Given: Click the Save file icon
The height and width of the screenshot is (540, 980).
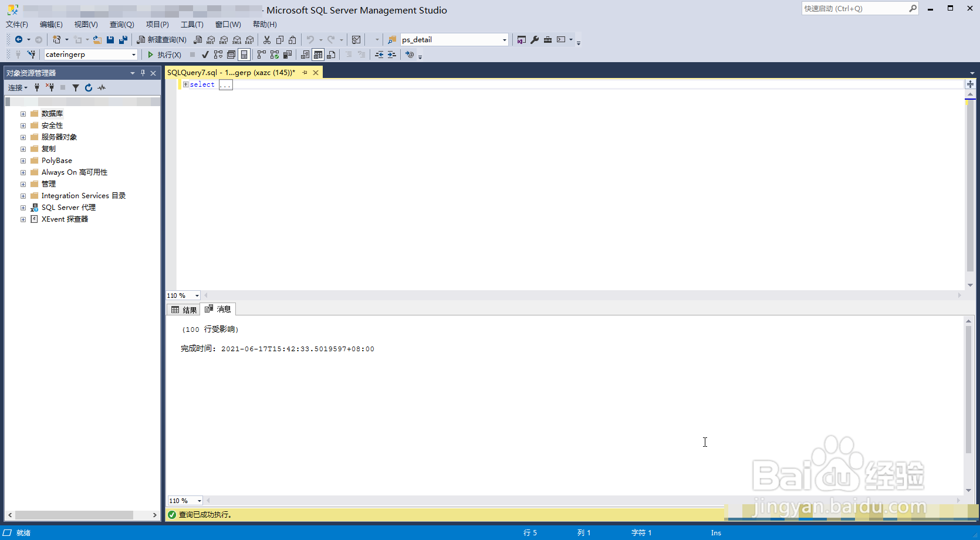Looking at the screenshot, I should 110,39.
